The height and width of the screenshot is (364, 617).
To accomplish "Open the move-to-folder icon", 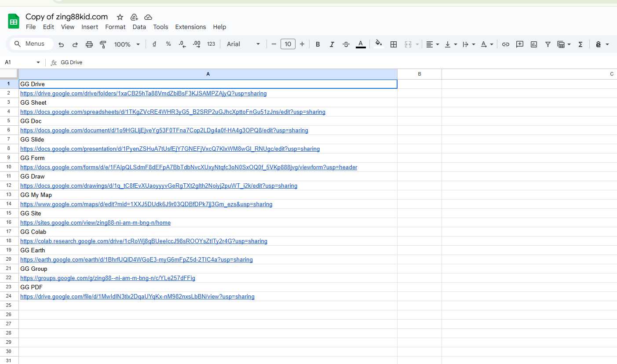I will tap(134, 17).
